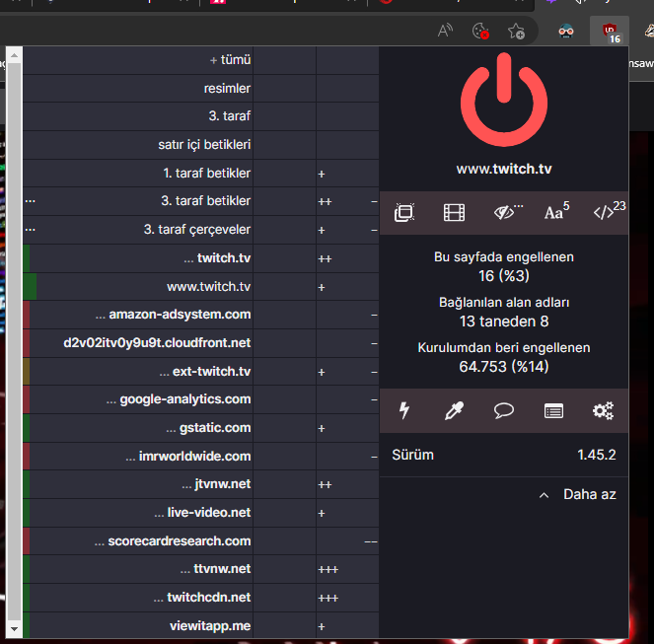Screen dimensions: 654x644
Task: Open the report issue speech bubble
Action: (x=504, y=410)
